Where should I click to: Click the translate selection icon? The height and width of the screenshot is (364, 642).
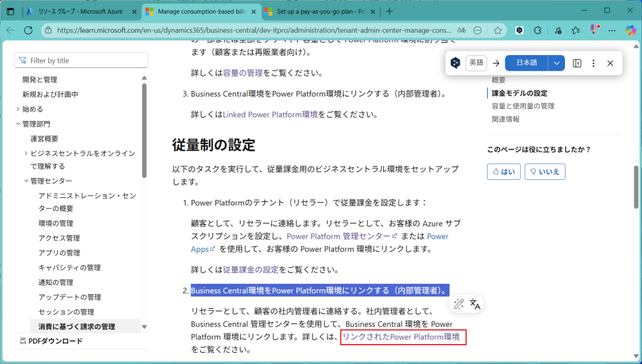(475, 304)
